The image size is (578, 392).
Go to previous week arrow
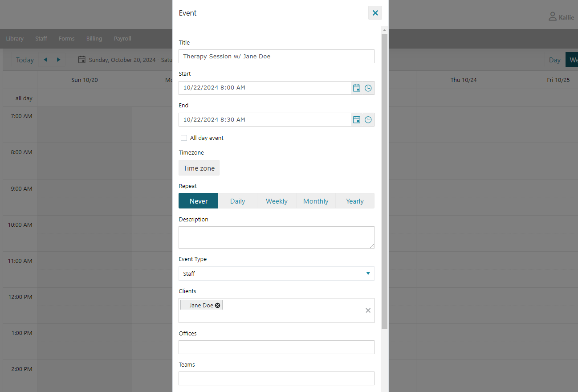[45, 60]
